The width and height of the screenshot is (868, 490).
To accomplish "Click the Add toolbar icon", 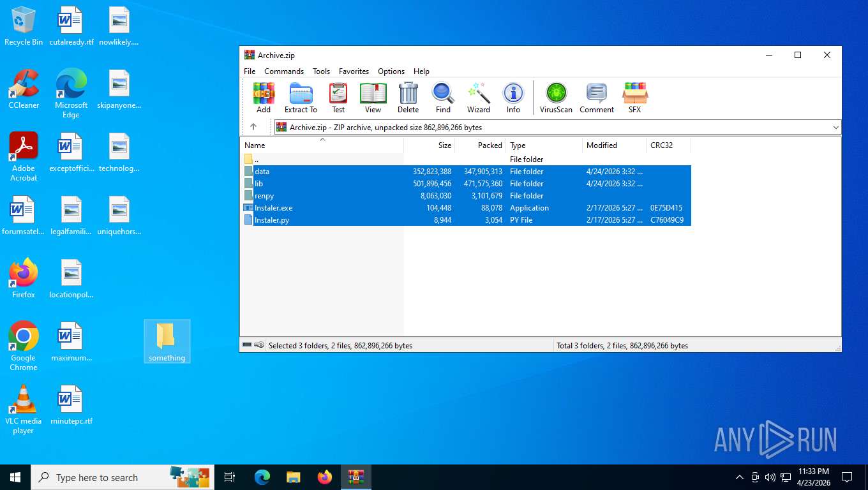I will pyautogui.click(x=264, y=98).
